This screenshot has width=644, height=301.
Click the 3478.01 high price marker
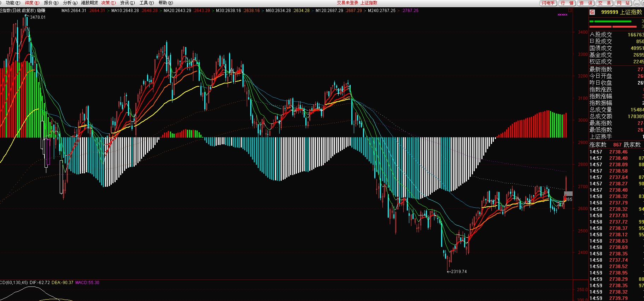click(x=38, y=17)
